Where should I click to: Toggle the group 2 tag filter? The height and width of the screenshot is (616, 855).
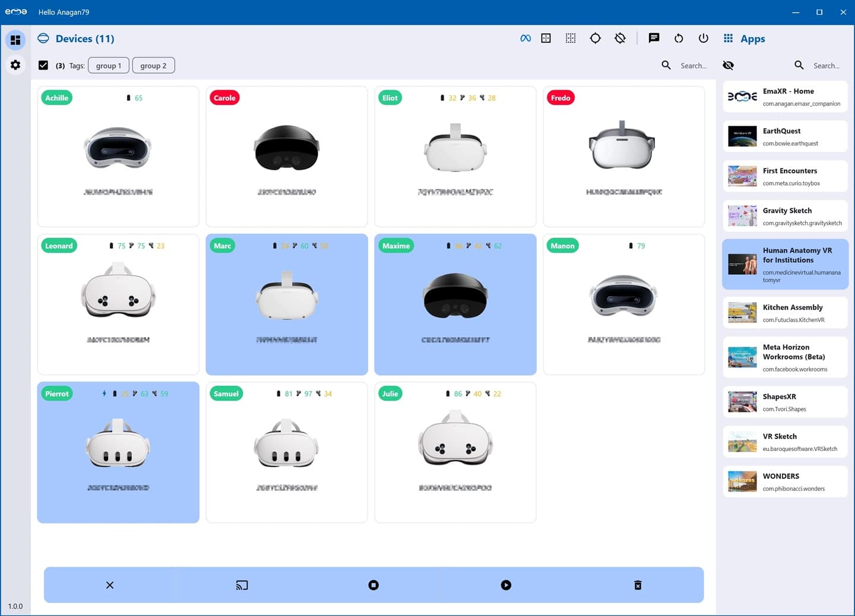(153, 65)
